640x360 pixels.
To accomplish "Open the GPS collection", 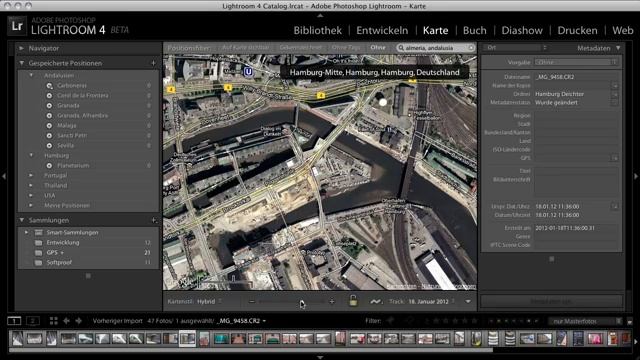I will (x=55, y=253).
